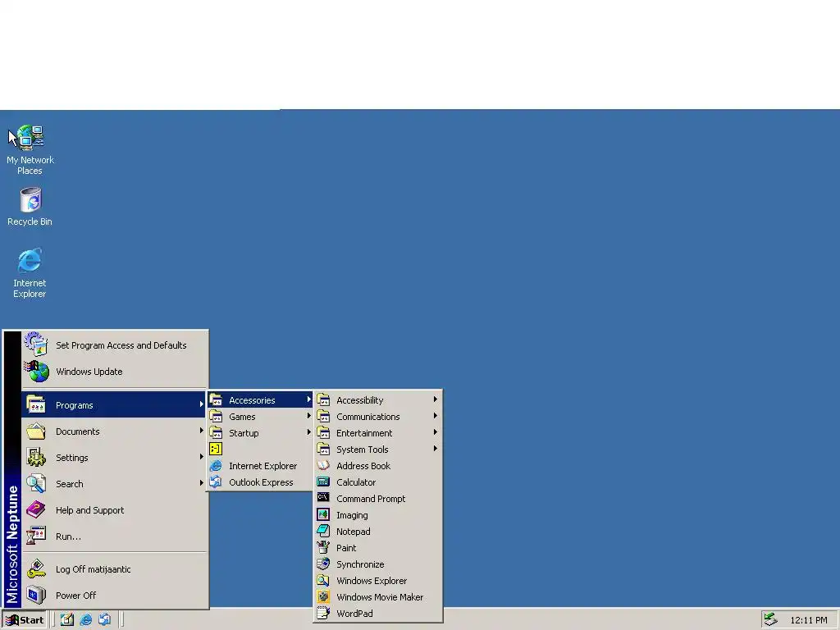Click the Log Off keys icon
840x630 pixels.
(36, 569)
